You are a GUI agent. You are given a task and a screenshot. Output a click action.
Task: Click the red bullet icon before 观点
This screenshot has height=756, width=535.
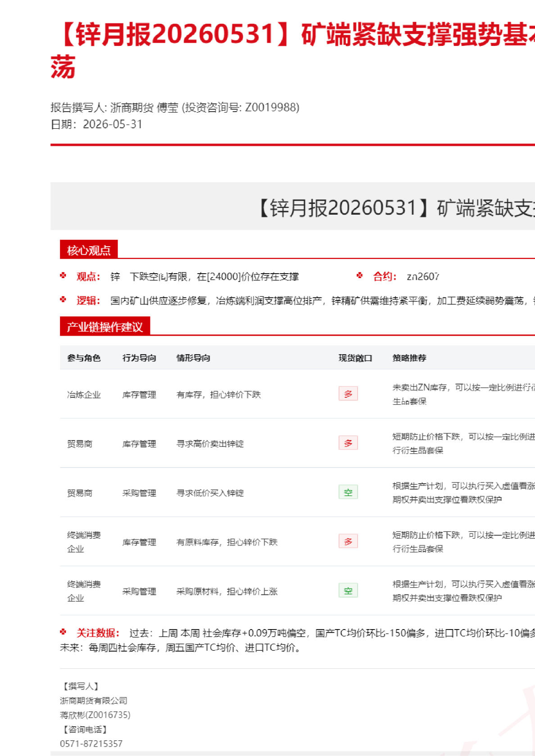coord(63,275)
